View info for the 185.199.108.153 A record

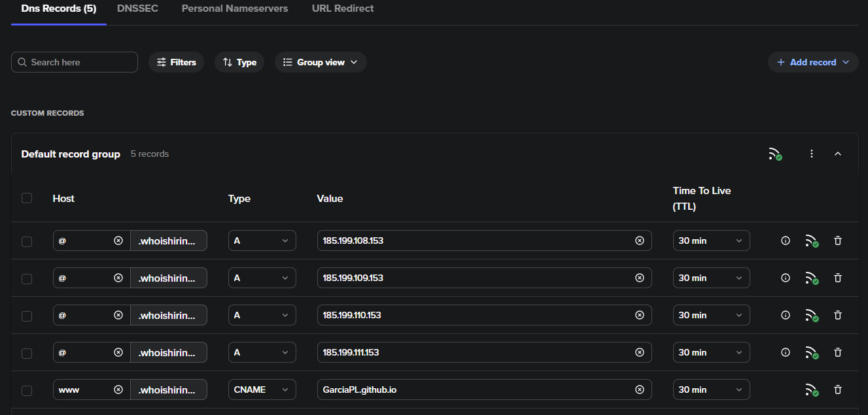click(x=785, y=241)
